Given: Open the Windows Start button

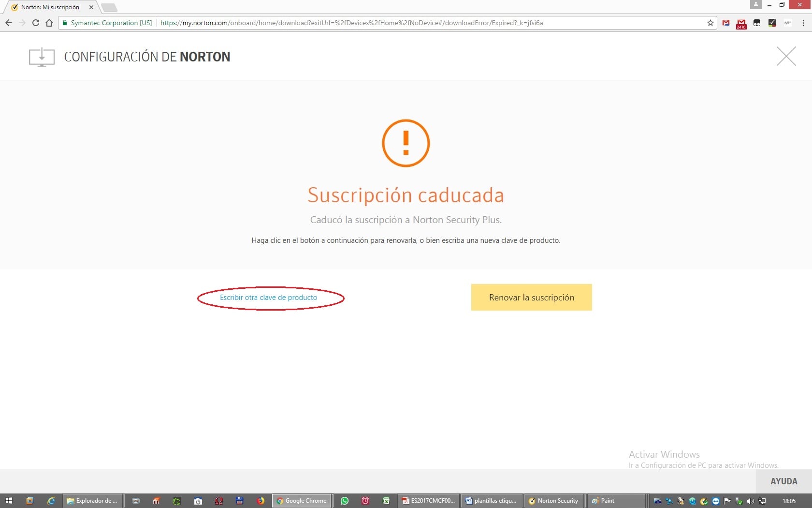Looking at the screenshot, I should coord(9,501).
